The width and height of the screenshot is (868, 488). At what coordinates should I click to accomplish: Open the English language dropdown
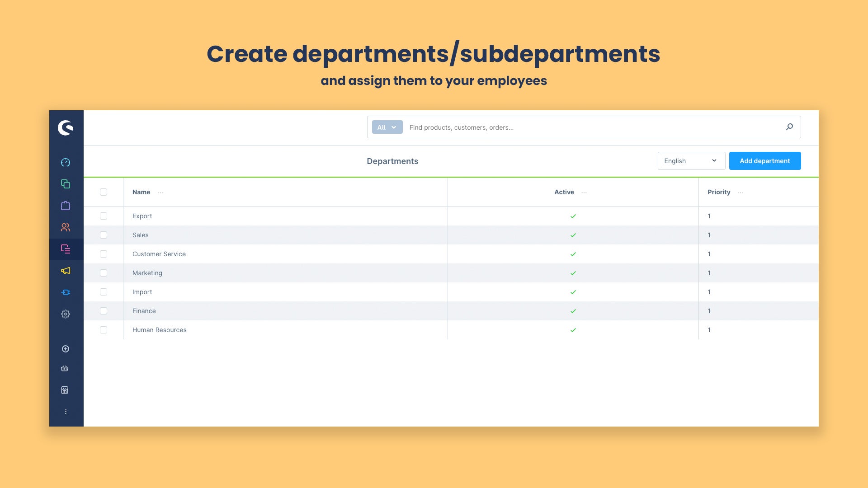tap(691, 161)
